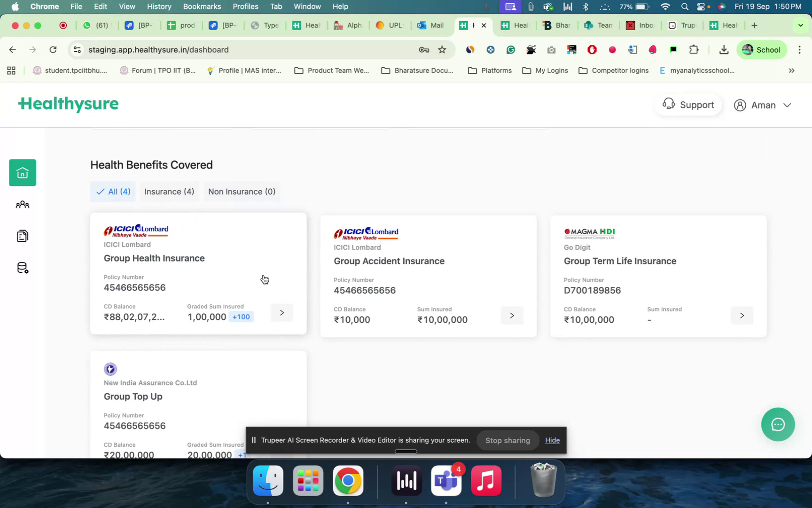
Task: Open the Support headset option
Action: 688,104
